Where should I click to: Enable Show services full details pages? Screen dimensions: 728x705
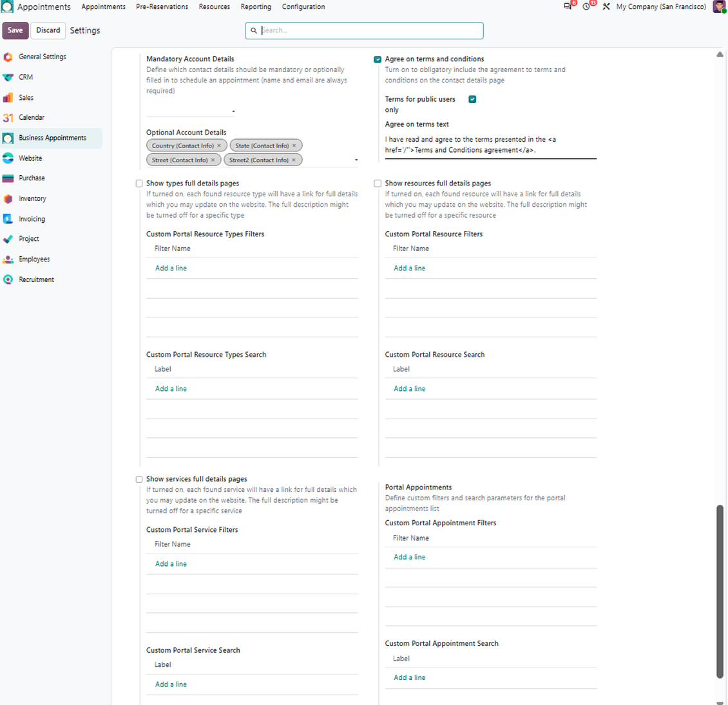tap(139, 480)
